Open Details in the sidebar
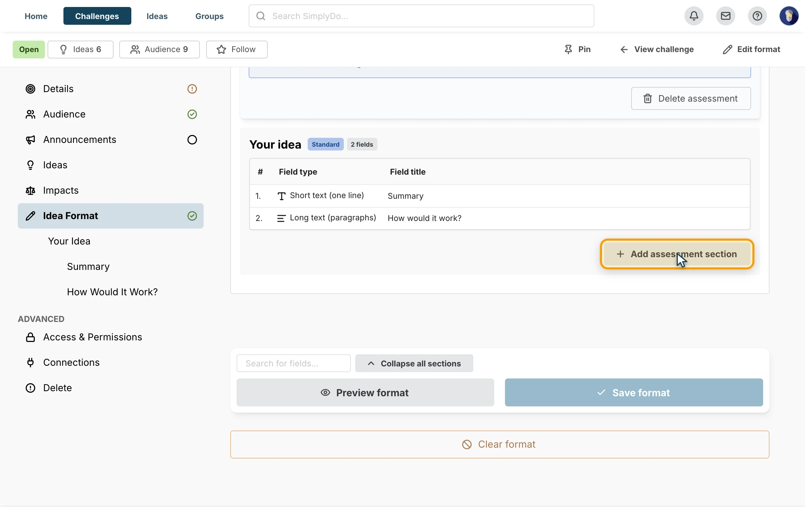This screenshot has width=812, height=508. pos(110,89)
